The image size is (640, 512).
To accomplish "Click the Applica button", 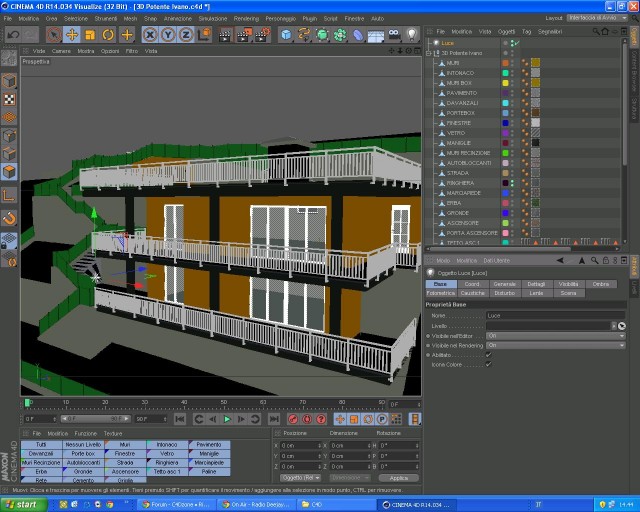I will coord(399,478).
